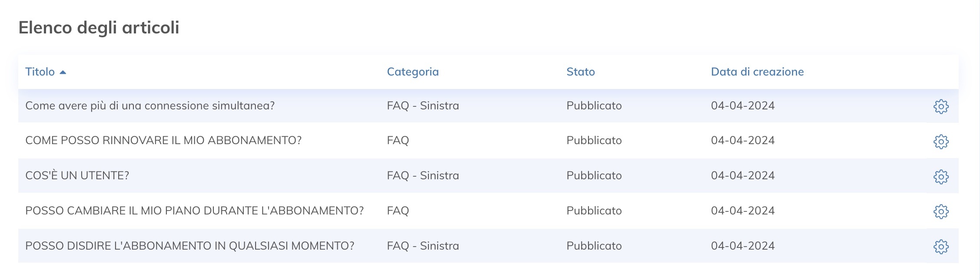Click "Pubblicato" status on the "COS'È UN UTENTE?" row
This screenshot has height=280, width=980.
tap(594, 175)
